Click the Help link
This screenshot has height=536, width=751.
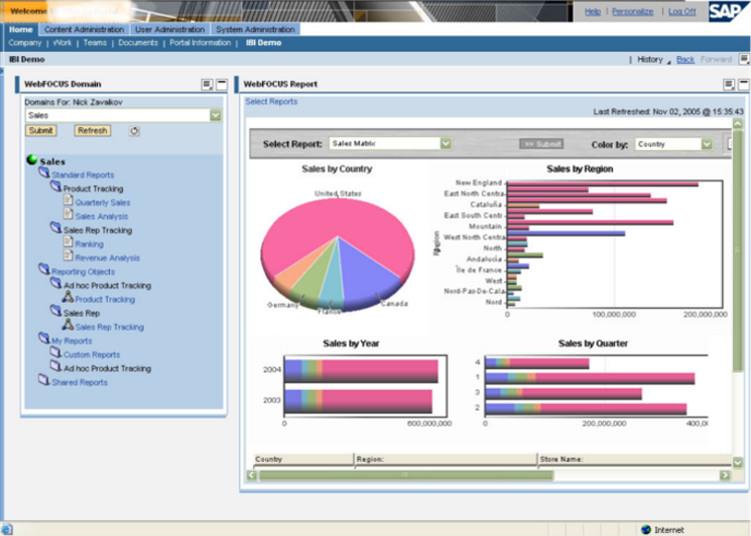592,11
